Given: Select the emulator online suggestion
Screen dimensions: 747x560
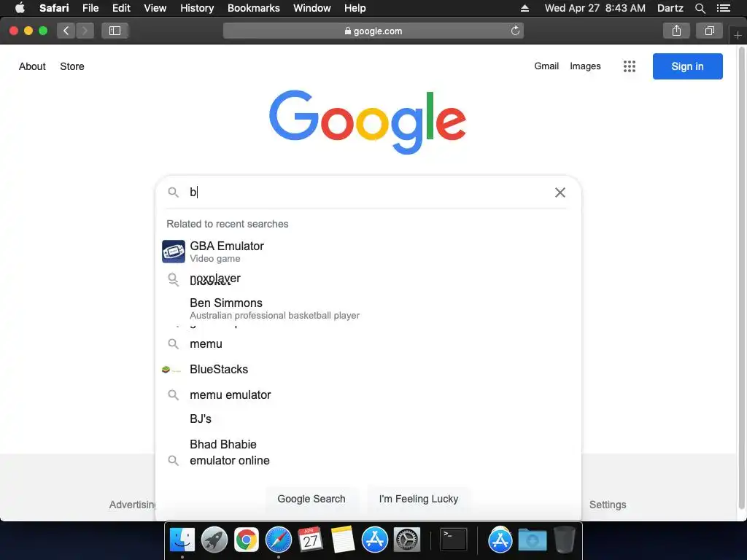Looking at the screenshot, I should coord(367,461).
